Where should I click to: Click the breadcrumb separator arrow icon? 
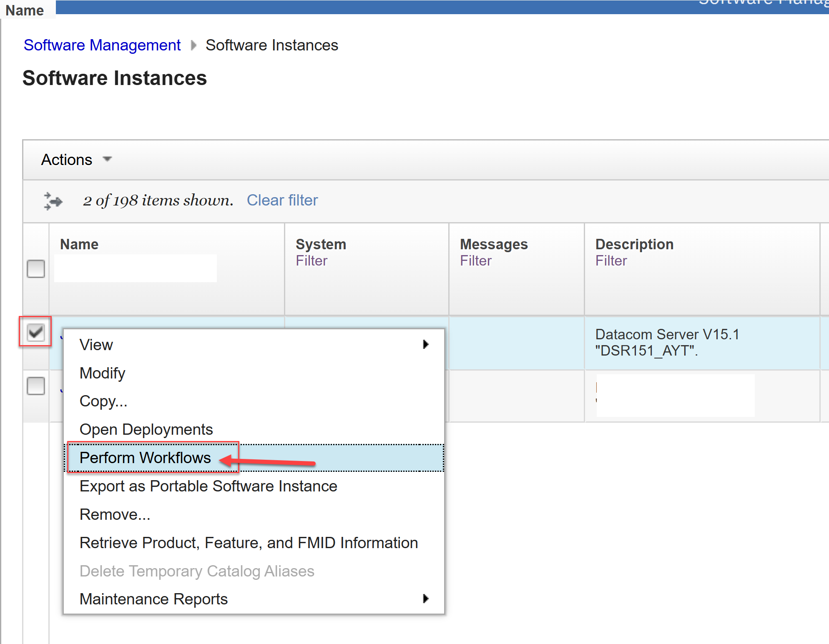[x=193, y=45]
